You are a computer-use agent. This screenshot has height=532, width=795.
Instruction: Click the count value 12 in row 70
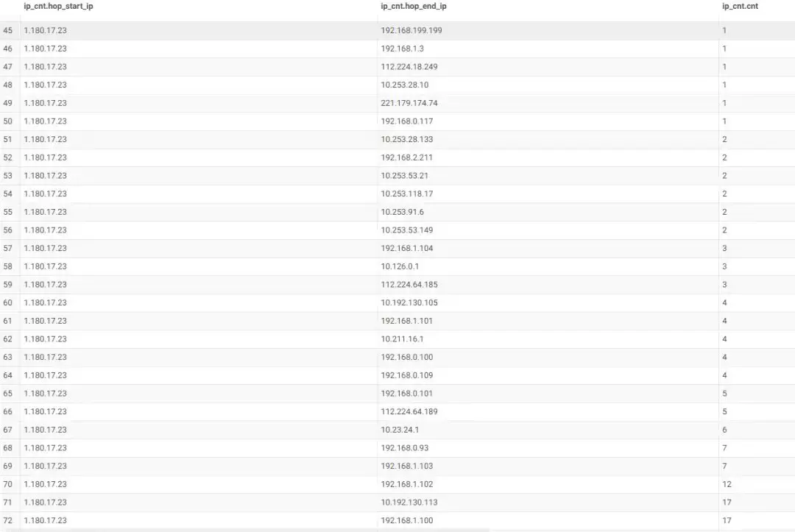click(727, 484)
